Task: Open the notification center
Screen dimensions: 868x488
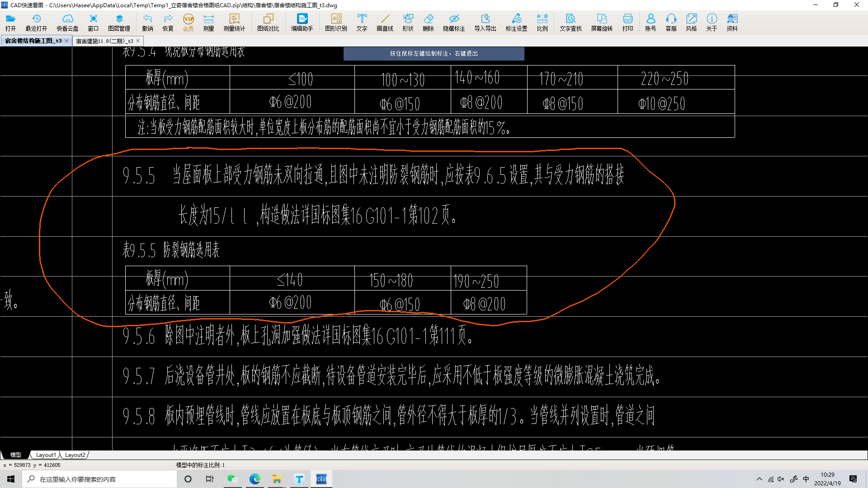Action: pos(853,479)
